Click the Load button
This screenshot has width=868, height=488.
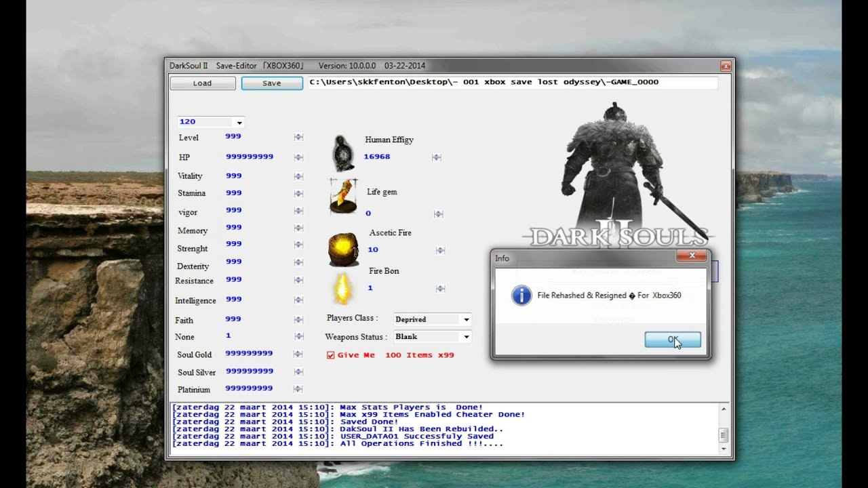pyautogui.click(x=203, y=83)
